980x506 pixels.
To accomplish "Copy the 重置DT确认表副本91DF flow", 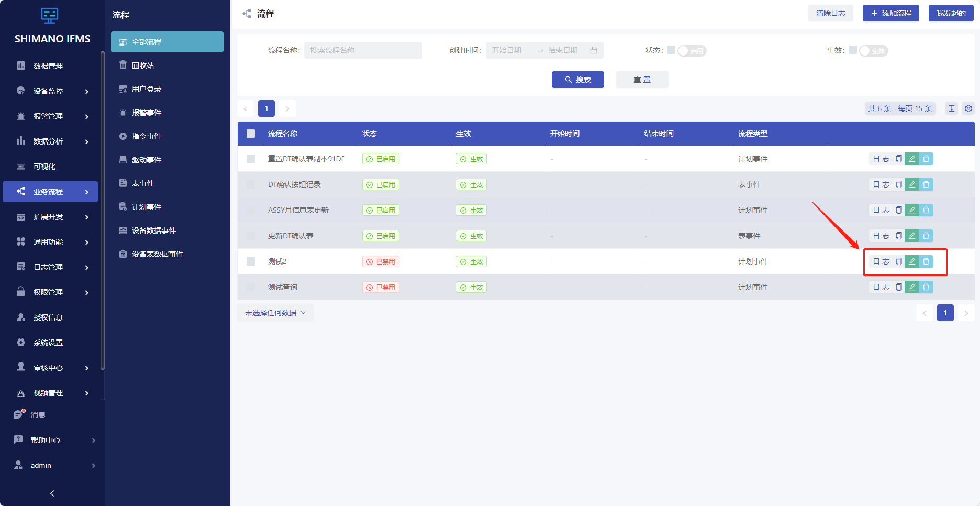I will [x=899, y=159].
